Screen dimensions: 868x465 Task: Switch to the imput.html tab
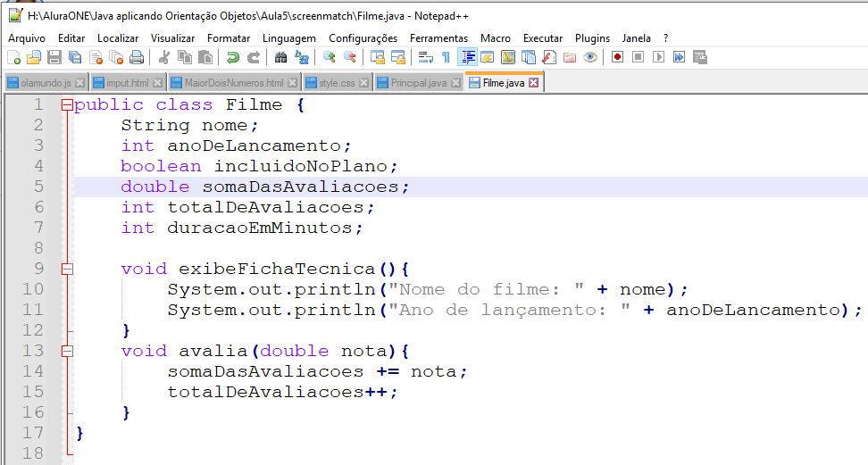tap(128, 82)
